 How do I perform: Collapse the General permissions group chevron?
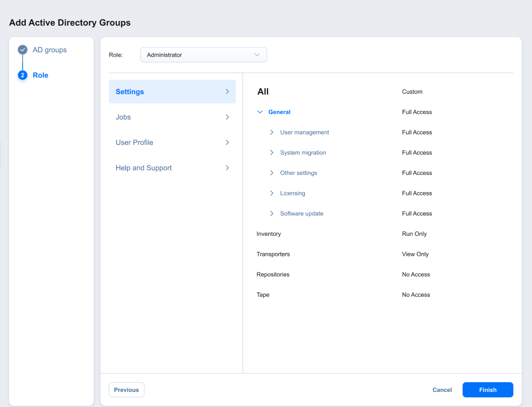coord(260,112)
